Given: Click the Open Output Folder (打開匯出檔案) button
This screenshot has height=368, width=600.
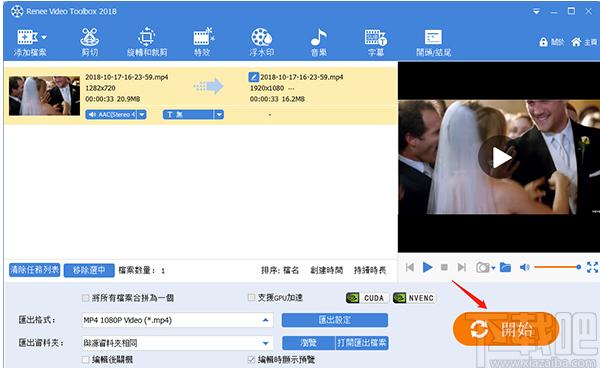Looking at the screenshot, I should pos(362,343).
